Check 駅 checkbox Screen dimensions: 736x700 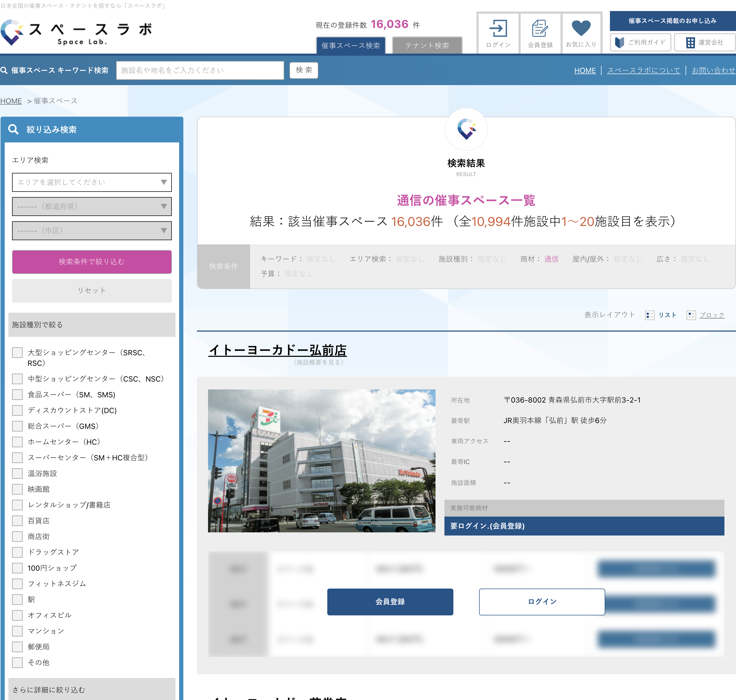point(17,599)
